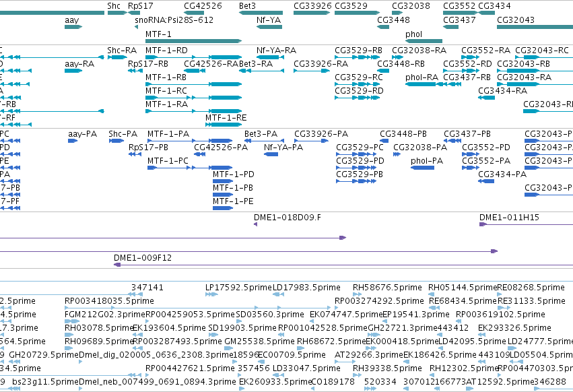Select the Nf-YA gene glyph

269,27
